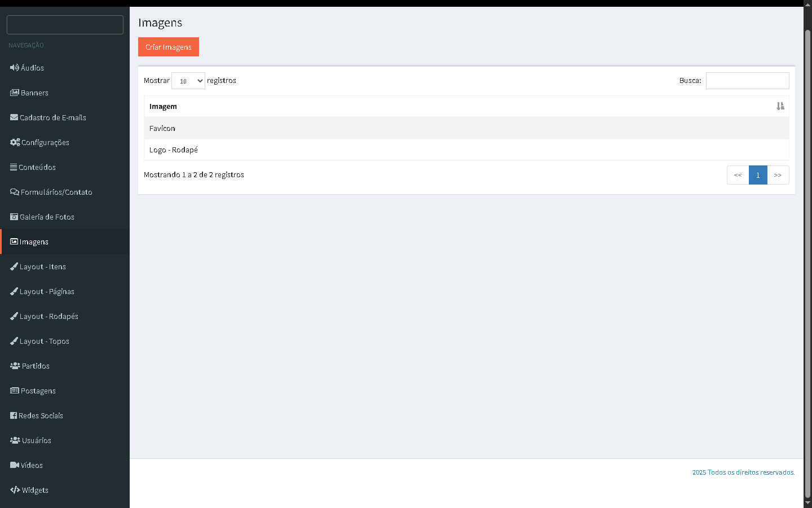Click the camera icon for Galeria de Fotos
This screenshot has width=812, height=508.
[x=14, y=217]
